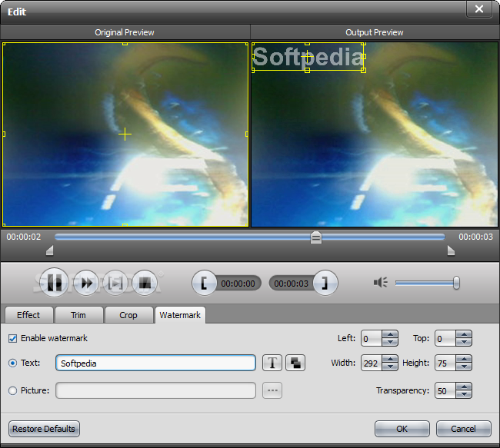This screenshot has width=500, height=448.
Task: Click the Softpedia watermark box in Output Preview
Action: tap(308, 57)
